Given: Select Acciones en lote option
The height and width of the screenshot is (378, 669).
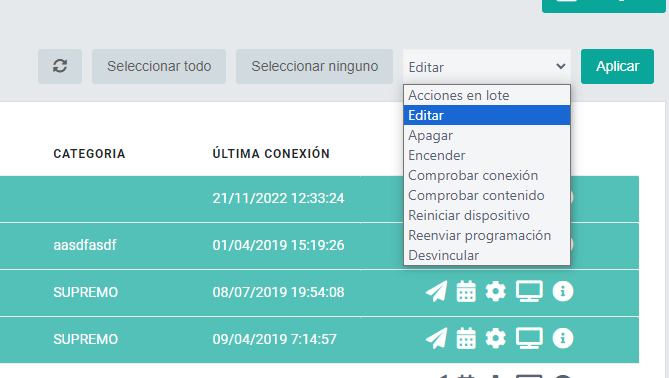Looking at the screenshot, I should 487,95.
